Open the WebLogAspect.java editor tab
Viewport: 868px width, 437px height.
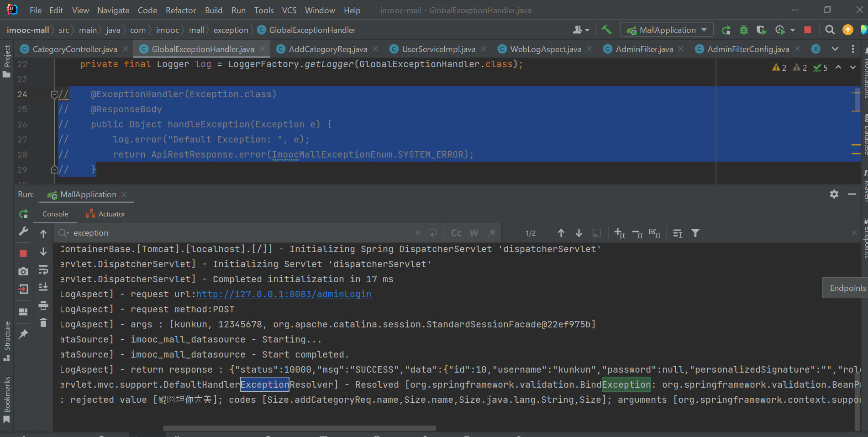point(546,49)
